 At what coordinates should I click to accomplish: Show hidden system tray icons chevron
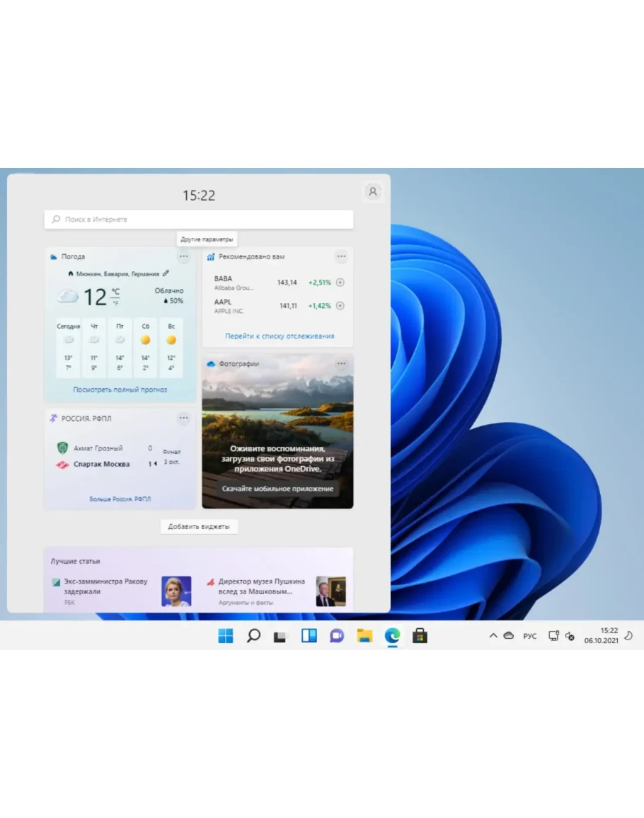(x=493, y=636)
